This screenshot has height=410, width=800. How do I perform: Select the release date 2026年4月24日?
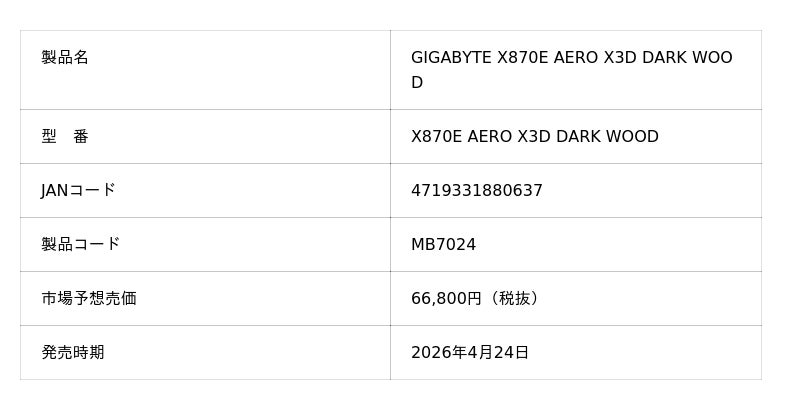coord(469,352)
